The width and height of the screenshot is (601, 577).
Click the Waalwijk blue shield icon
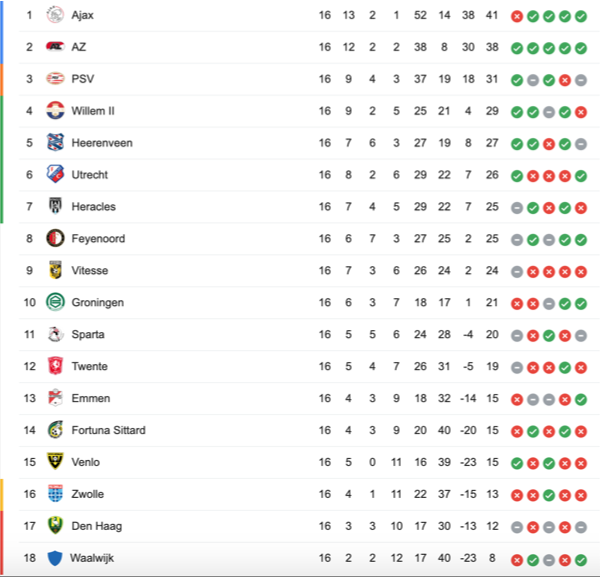pyautogui.click(x=55, y=558)
